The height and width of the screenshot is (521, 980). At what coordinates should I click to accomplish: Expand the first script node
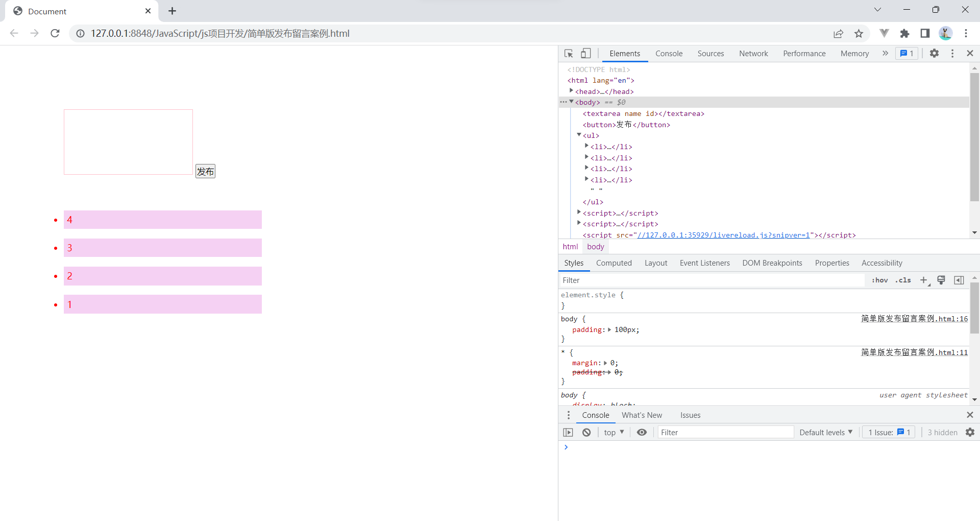(x=579, y=212)
